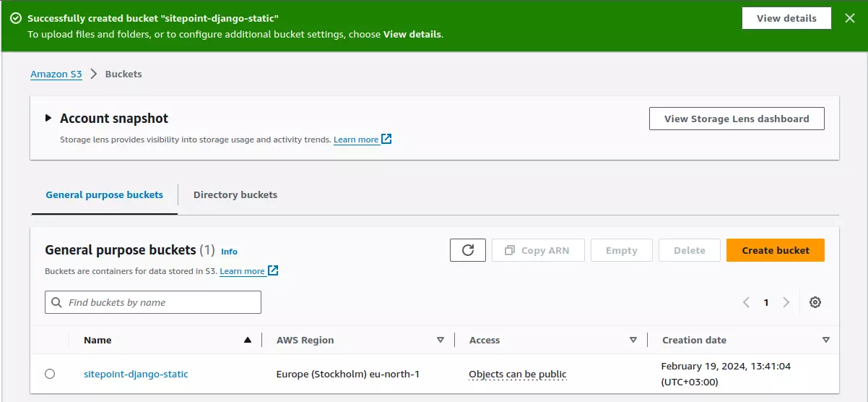
Task: Sort by Creation date column
Action: [826, 340]
